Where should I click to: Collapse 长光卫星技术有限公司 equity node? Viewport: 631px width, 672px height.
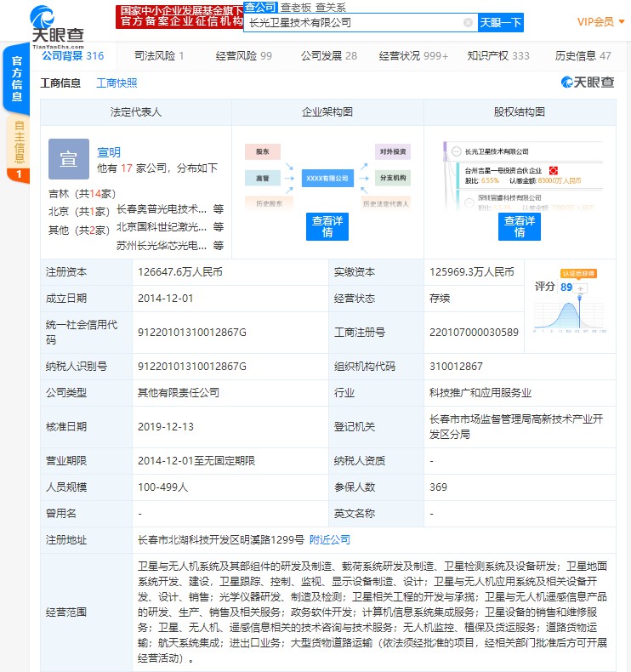[x=457, y=151]
